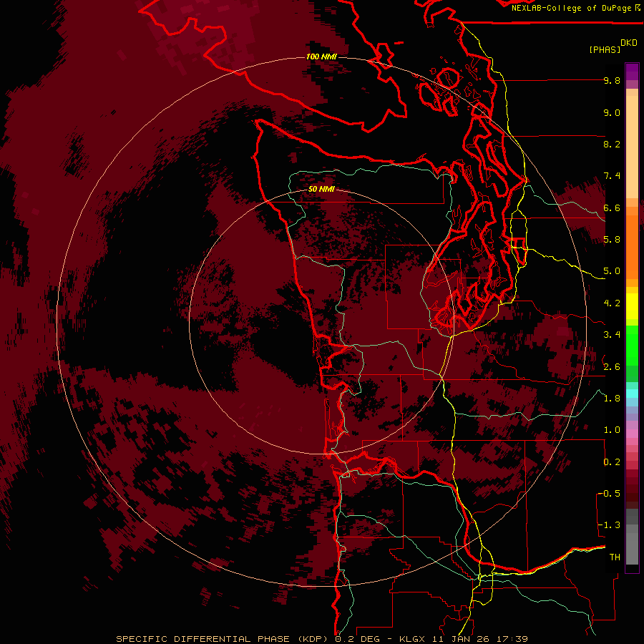The height and width of the screenshot is (644, 644).
Task: Click the "100 NMI" range ring label
Action: point(321,57)
